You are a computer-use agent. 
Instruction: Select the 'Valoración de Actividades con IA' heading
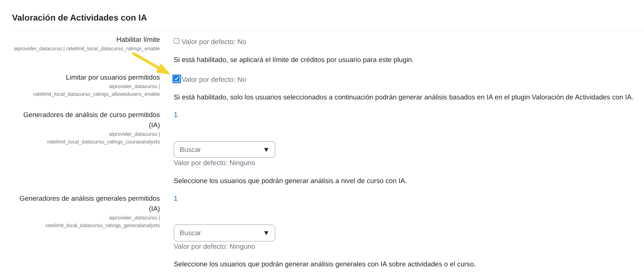tap(80, 17)
